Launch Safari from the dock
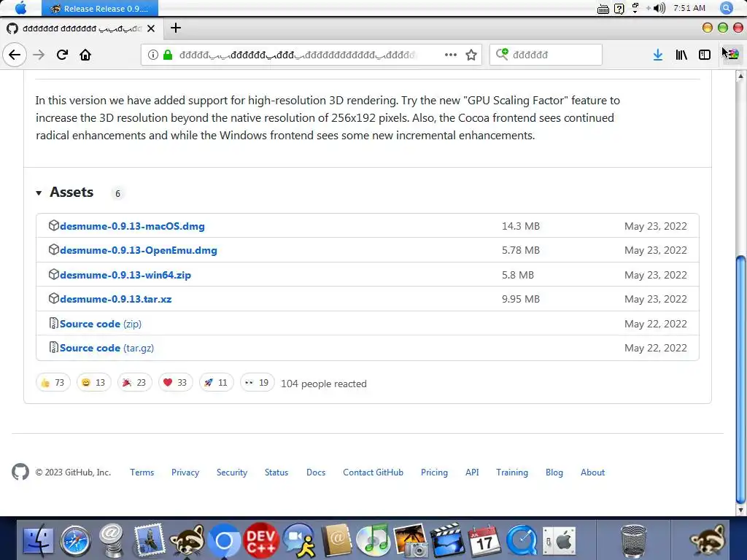This screenshot has height=560, width=747. click(x=75, y=540)
